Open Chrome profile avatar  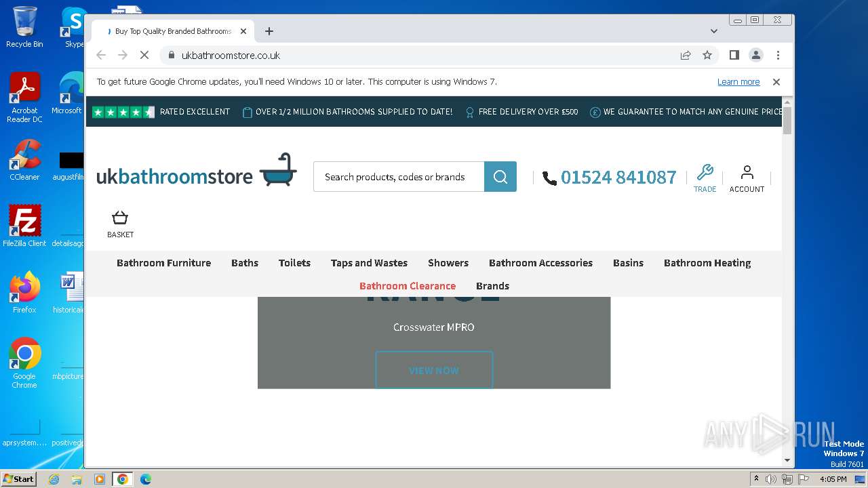tap(756, 55)
